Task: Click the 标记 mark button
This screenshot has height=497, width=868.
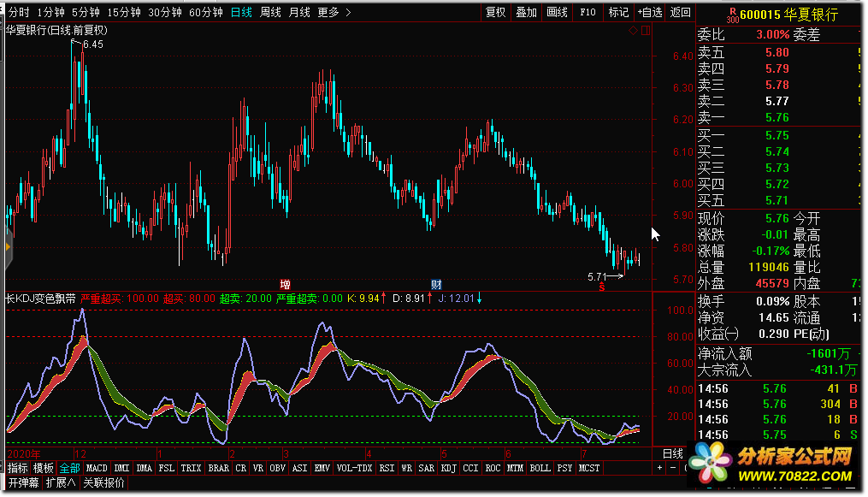Action: 618,12
